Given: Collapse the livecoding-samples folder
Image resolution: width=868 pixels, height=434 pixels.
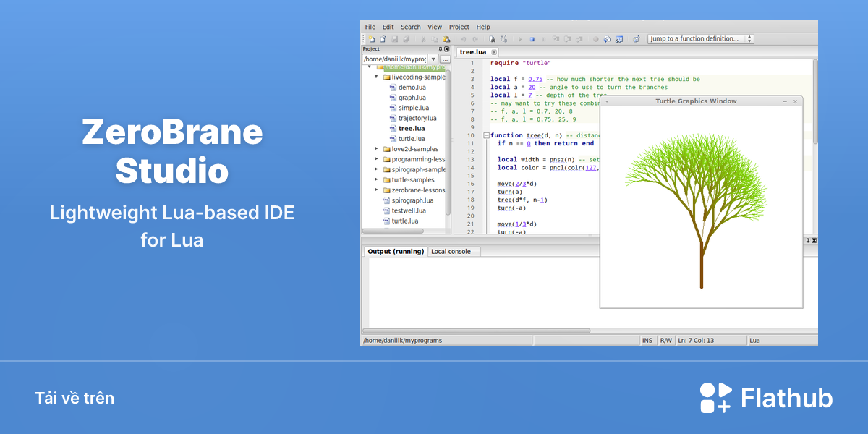Looking at the screenshot, I should 377,77.
